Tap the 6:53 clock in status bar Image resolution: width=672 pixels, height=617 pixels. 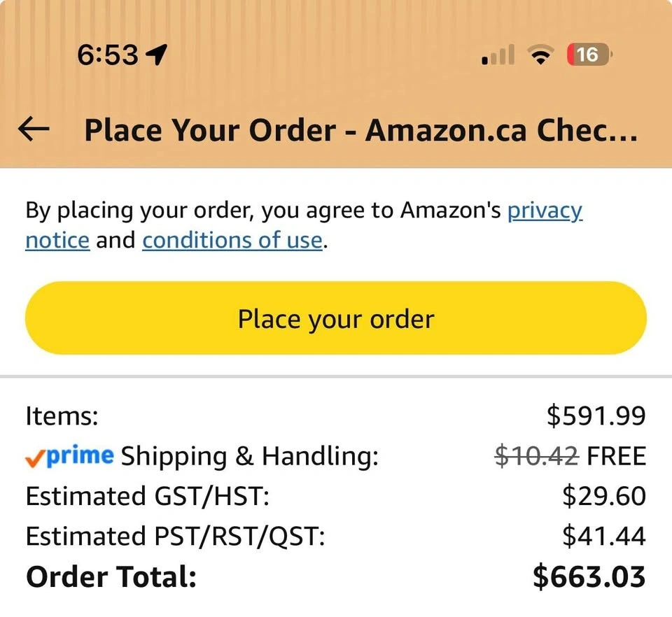pos(108,55)
